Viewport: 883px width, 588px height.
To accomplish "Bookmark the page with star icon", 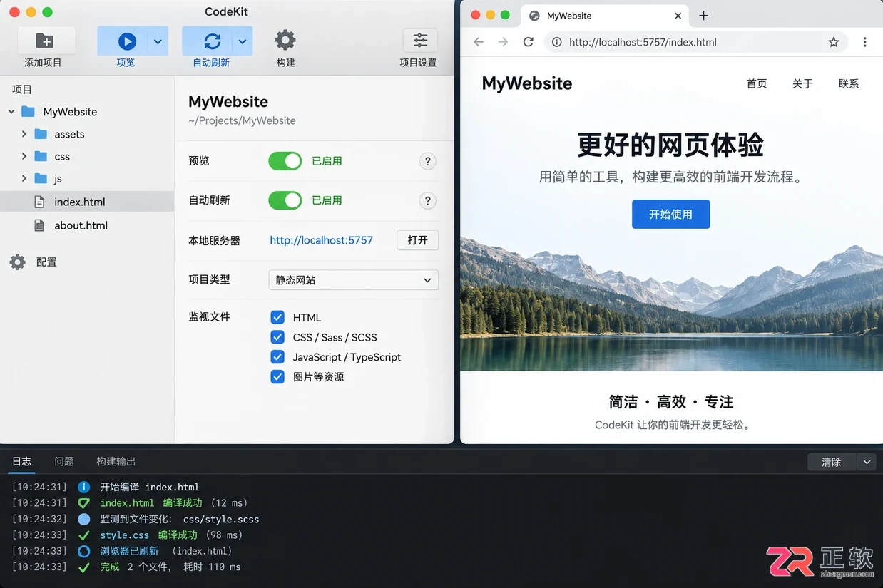I will (834, 42).
